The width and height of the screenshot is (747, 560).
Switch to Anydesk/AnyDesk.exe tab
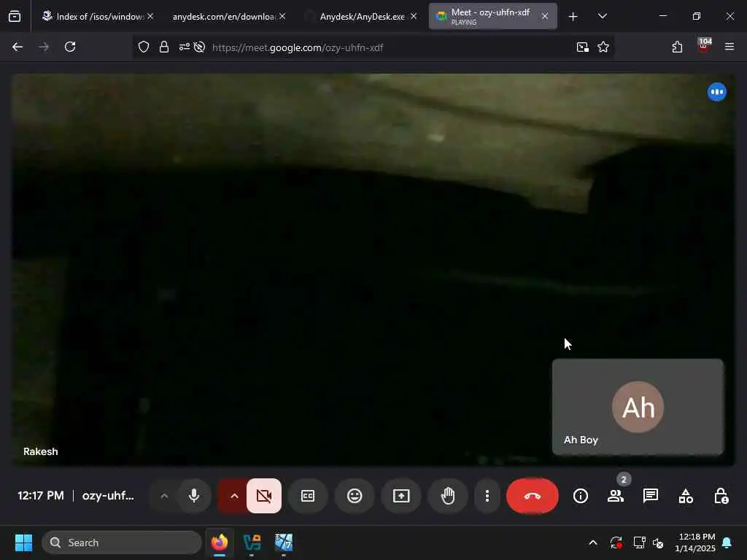pyautogui.click(x=362, y=16)
